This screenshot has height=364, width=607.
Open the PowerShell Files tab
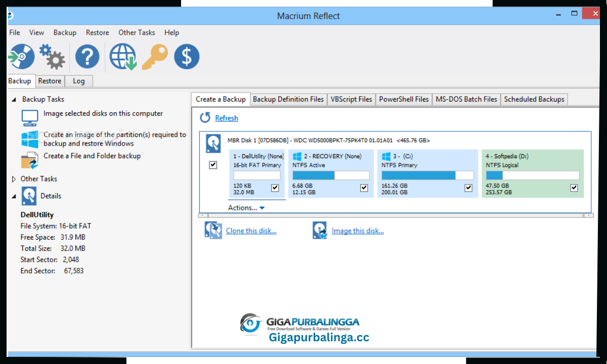coord(404,99)
